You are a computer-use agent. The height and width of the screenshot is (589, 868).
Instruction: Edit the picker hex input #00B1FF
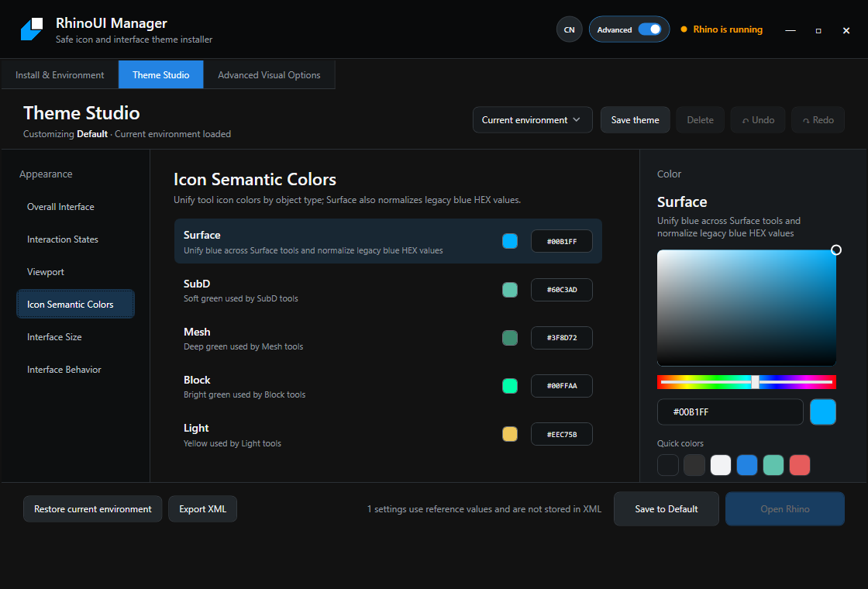(x=730, y=412)
